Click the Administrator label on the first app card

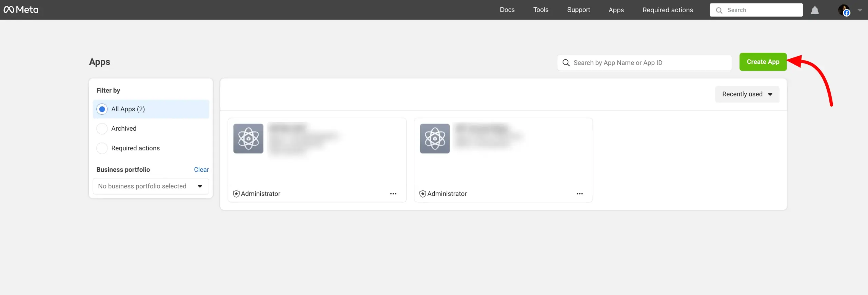(260, 194)
